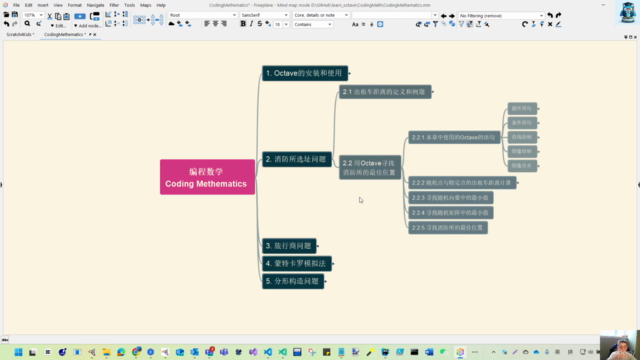The width and height of the screenshot is (640, 360).
Task: Click the Copy icon
Action: [x=58, y=16]
